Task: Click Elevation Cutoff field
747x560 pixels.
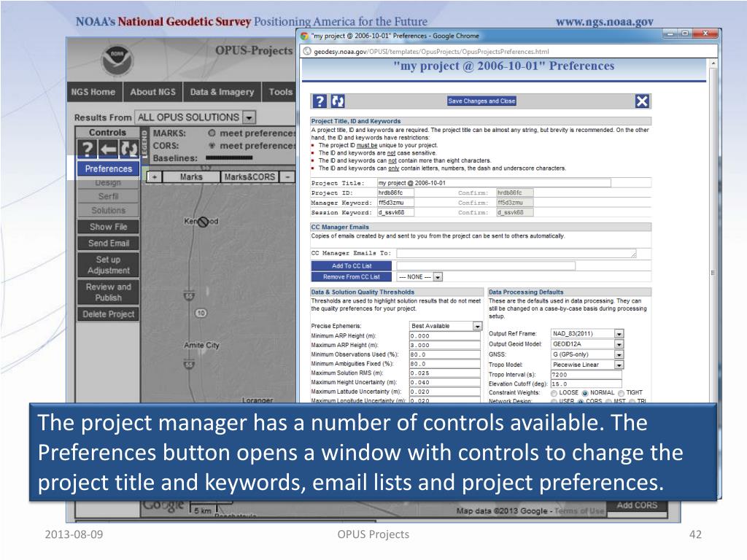Action: tap(586, 384)
